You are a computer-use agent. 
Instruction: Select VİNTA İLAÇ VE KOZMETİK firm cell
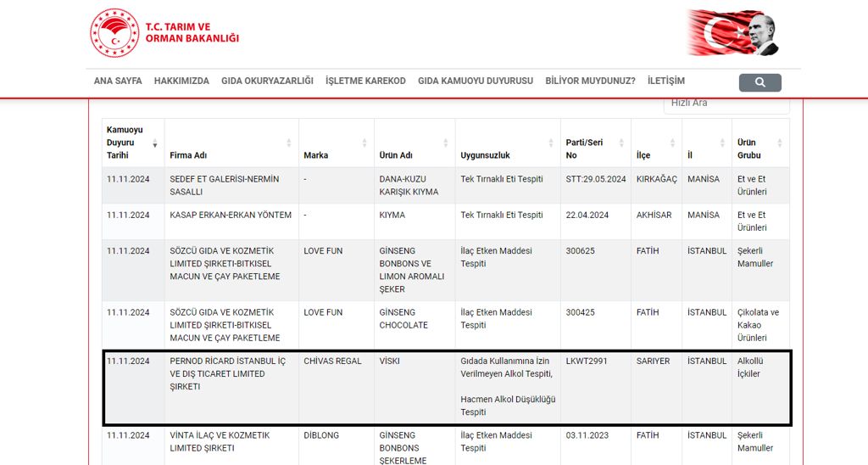(x=231, y=446)
